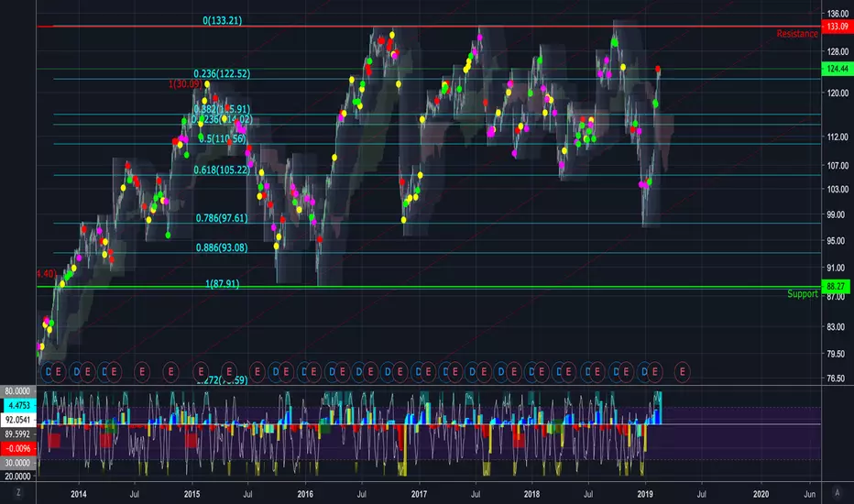This screenshot has height=504, width=854.
Task: Select Fibonacci level 0.786(97.61) label
Action: click(x=222, y=218)
